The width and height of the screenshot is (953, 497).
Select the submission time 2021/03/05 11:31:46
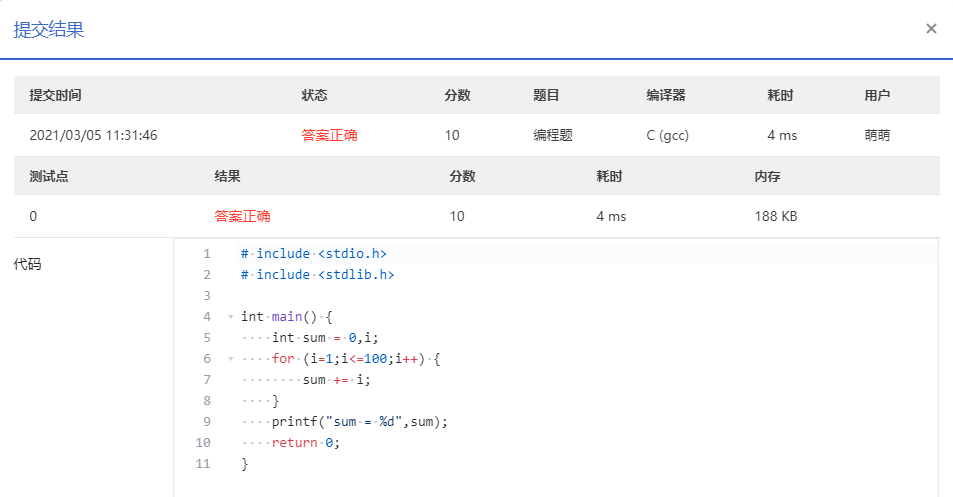click(x=94, y=135)
